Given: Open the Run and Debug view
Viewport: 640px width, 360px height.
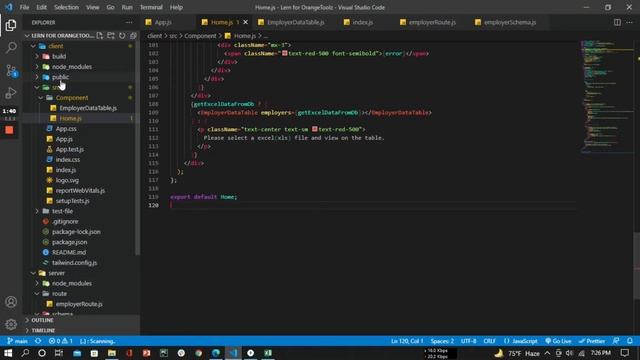Looking at the screenshot, I should [x=11, y=93].
